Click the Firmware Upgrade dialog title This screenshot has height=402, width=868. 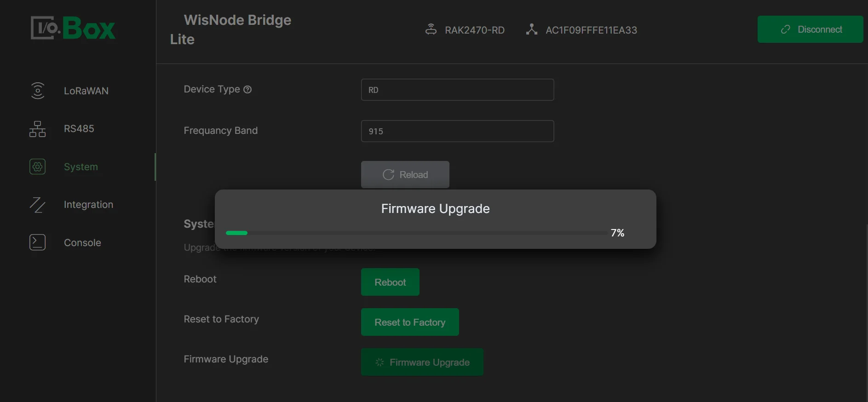coord(435,209)
